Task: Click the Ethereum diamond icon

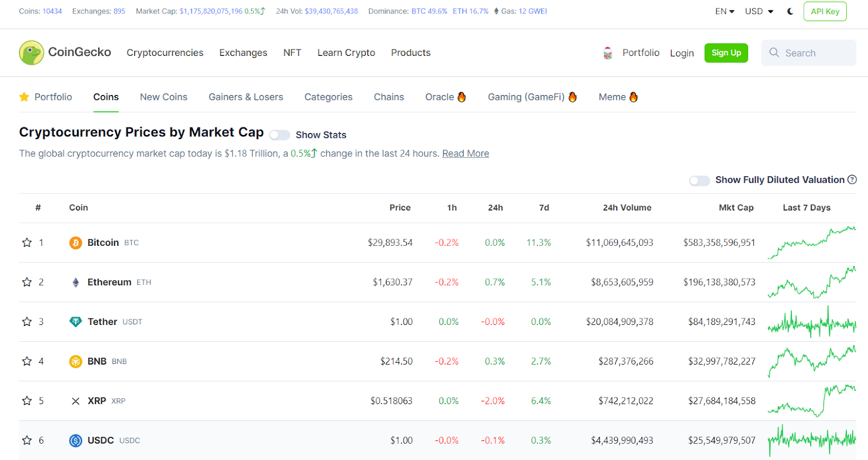Action: click(x=75, y=282)
